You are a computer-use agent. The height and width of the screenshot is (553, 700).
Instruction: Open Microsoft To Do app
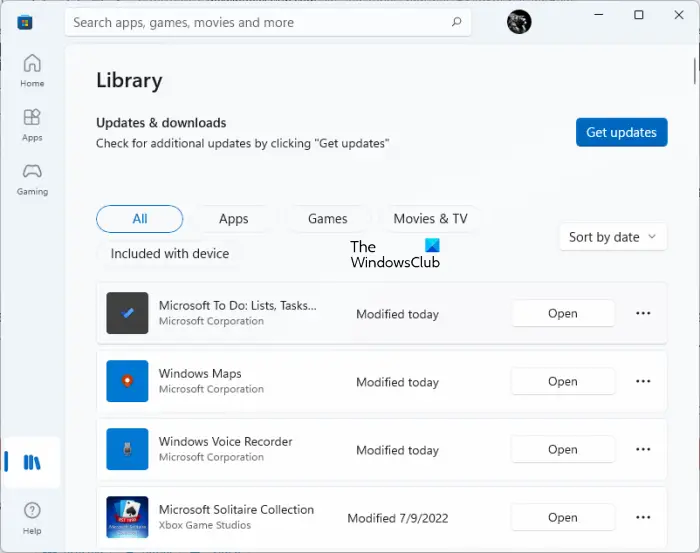(562, 313)
